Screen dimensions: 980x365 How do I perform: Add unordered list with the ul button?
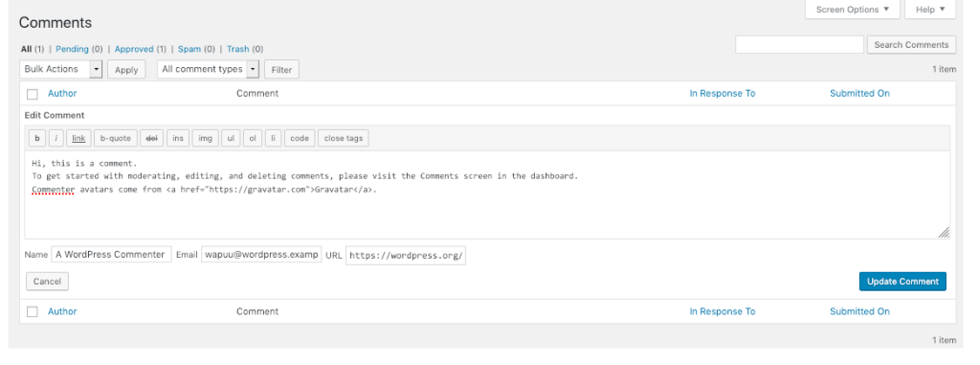(x=231, y=138)
